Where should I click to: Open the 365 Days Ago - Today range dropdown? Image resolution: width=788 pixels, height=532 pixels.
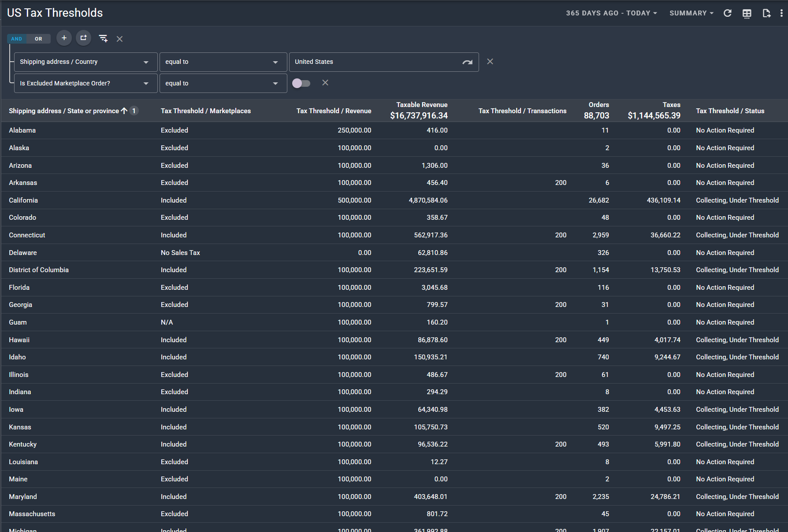[x=611, y=13]
